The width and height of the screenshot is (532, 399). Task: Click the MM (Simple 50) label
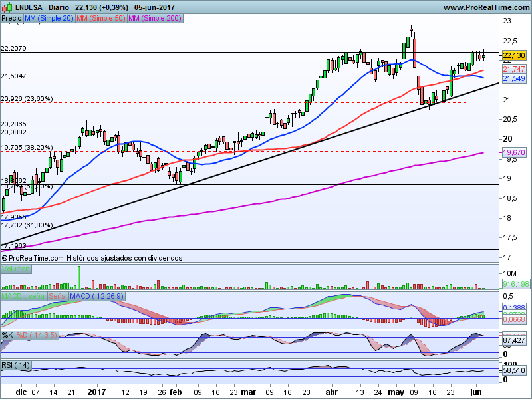(100, 19)
